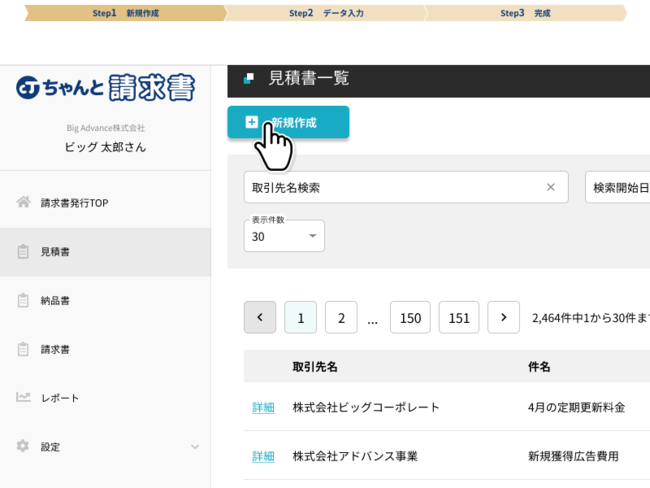Select page 2 in pagination

click(x=341, y=317)
